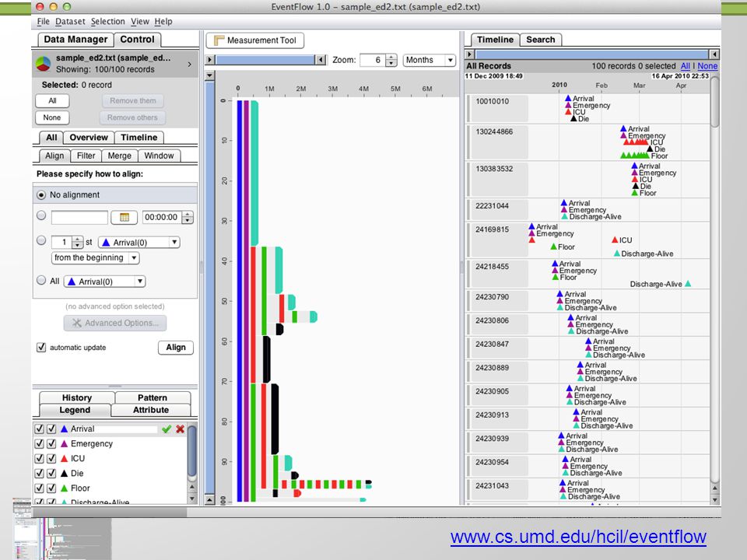Click Measurement Tool button
The image size is (747, 560).
255,40
